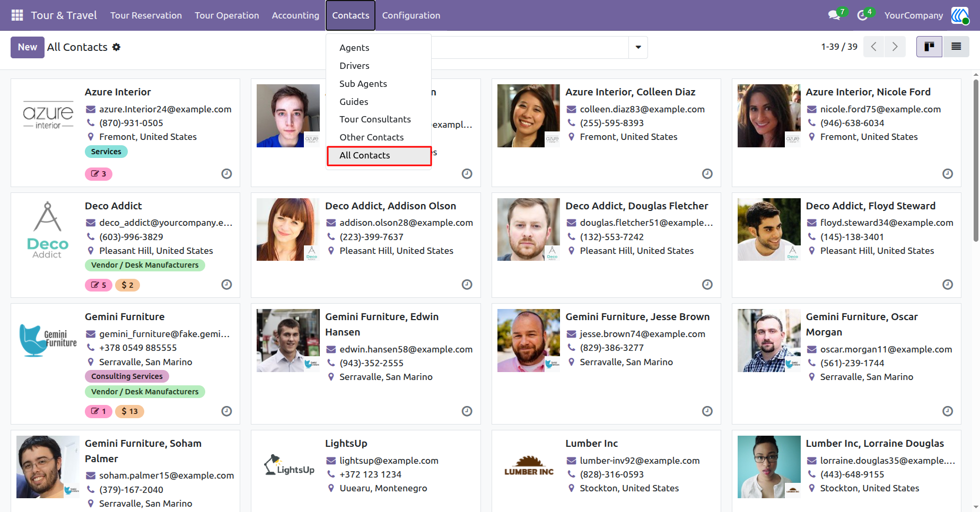Viewport: 980px width, 512px height.
Task: Open Deco Addict, Addison Olson photo
Action: (288, 229)
